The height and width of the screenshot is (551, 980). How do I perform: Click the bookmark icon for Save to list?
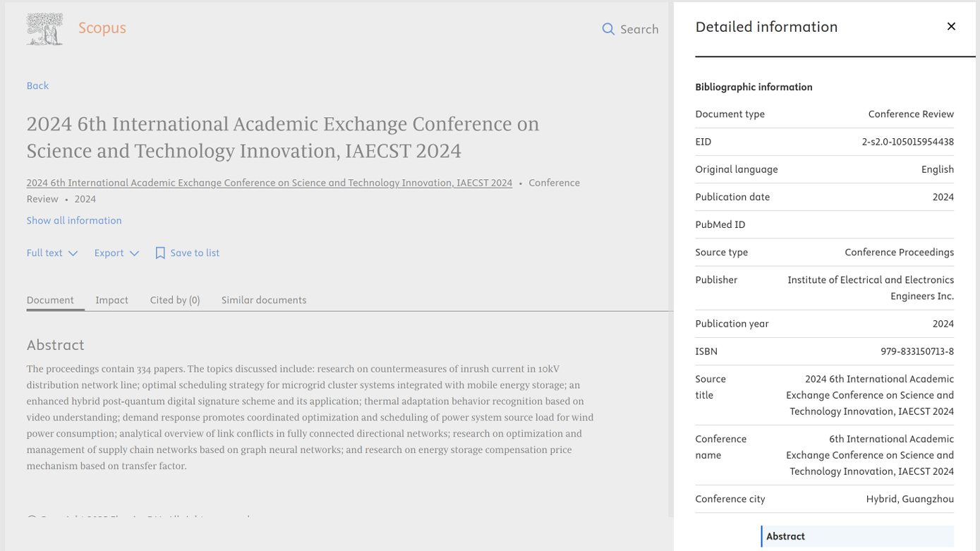click(x=160, y=253)
